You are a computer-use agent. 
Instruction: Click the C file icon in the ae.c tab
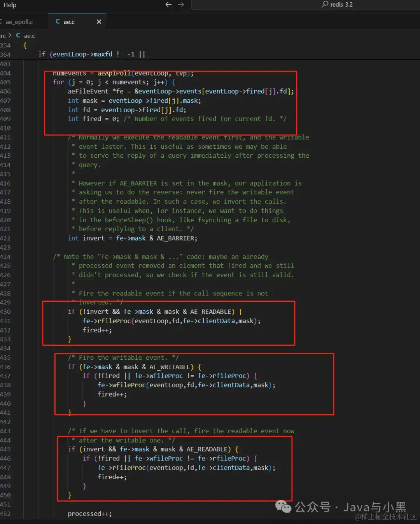tap(58, 22)
